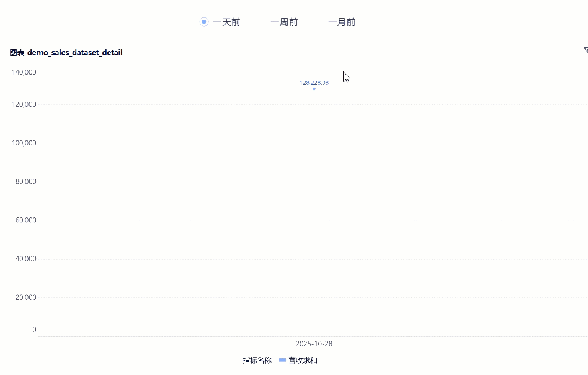Click the legend text 指标名称
This screenshot has height=375, width=588.
point(256,360)
